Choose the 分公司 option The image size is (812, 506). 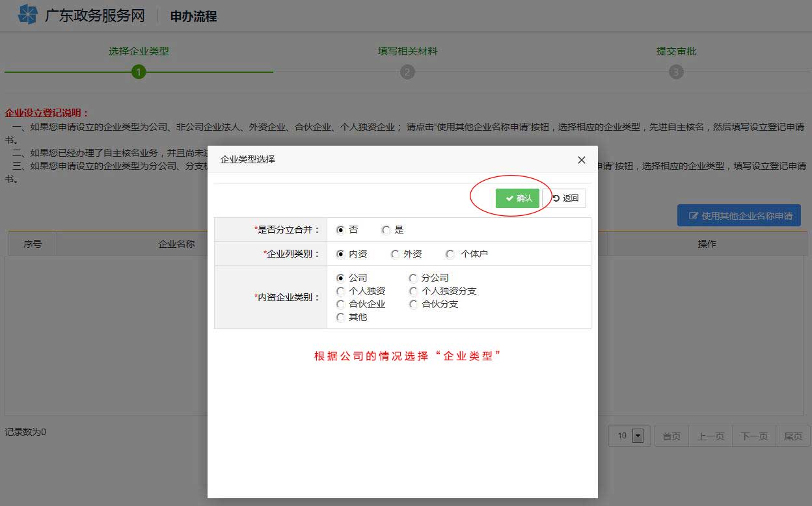[x=414, y=278]
